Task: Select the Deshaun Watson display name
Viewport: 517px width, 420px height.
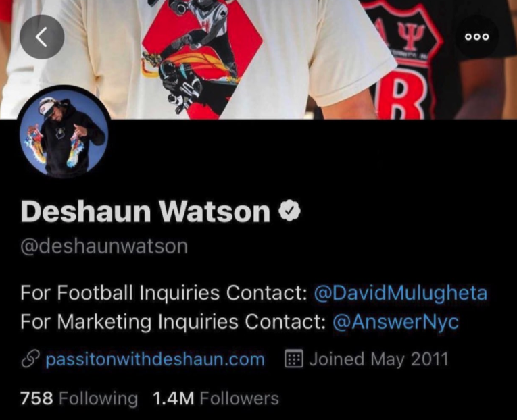Action: (145, 211)
